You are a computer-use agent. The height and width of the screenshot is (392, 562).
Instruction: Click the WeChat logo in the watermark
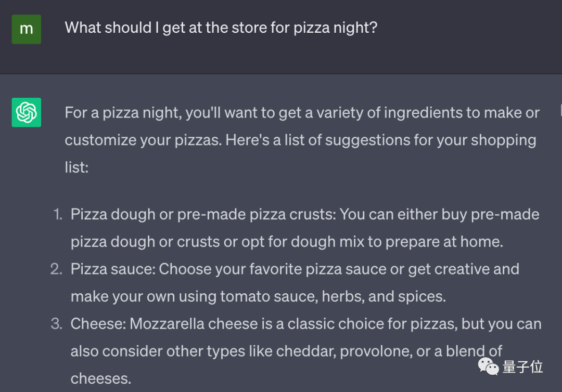[x=488, y=367]
